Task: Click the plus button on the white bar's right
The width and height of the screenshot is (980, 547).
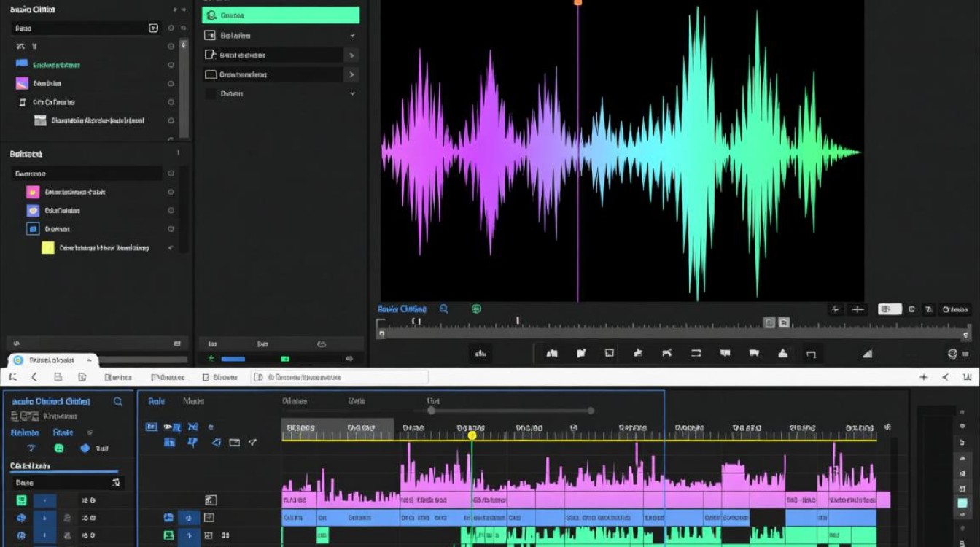Action: pyautogui.click(x=924, y=377)
